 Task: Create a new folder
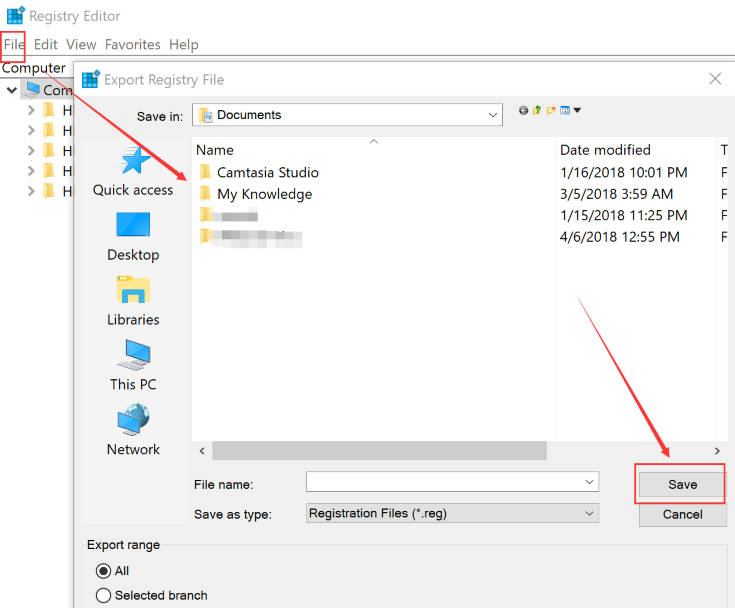(551, 110)
